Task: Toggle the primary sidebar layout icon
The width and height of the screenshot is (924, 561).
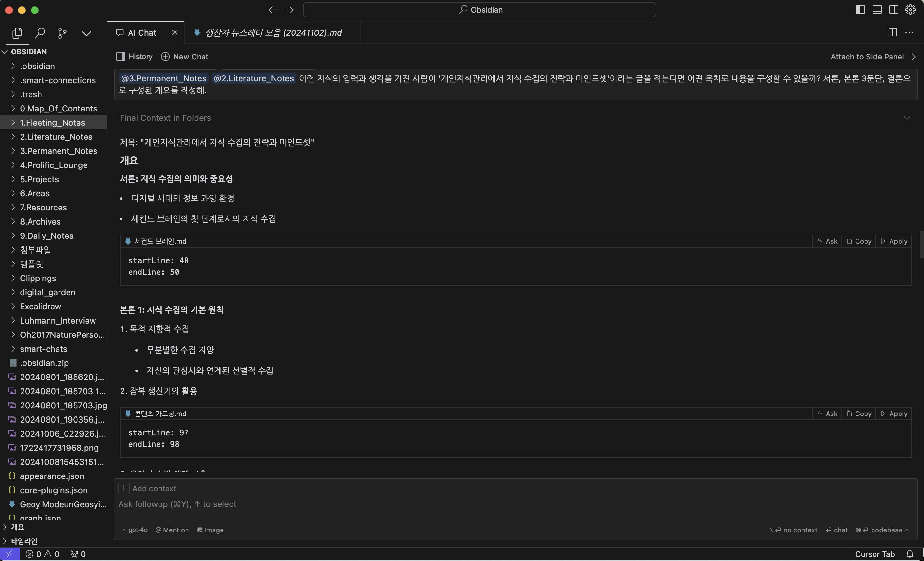Action: (x=860, y=10)
